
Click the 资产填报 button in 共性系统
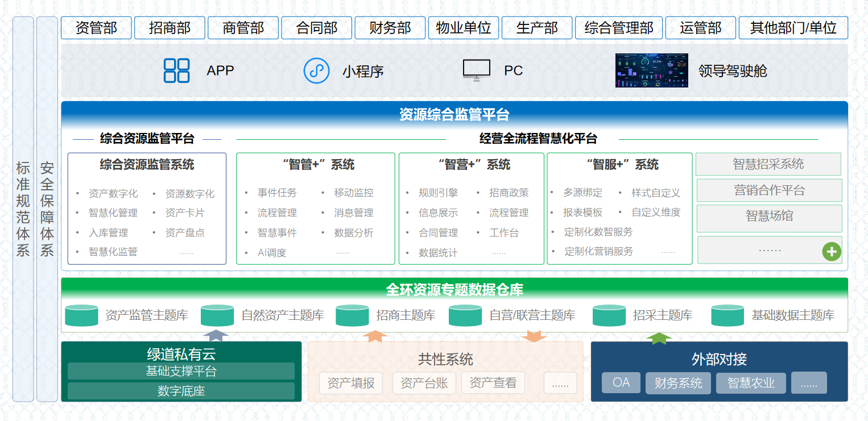(x=351, y=384)
